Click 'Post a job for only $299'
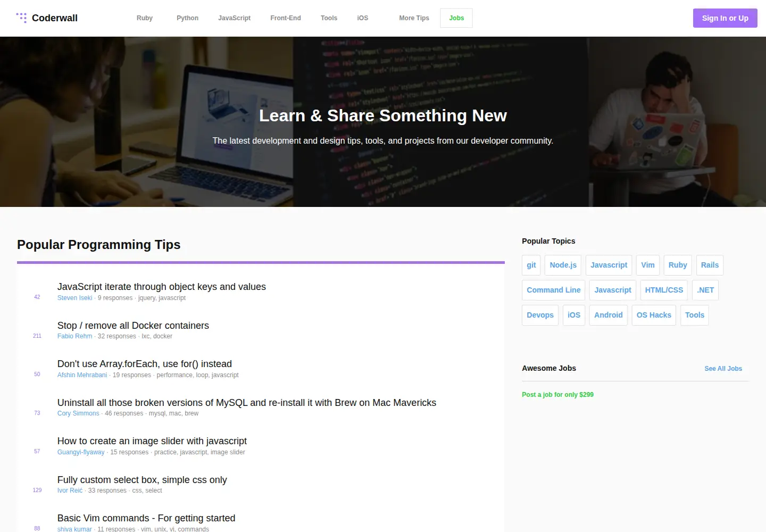Viewport: 766px width, 532px height. click(557, 395)
